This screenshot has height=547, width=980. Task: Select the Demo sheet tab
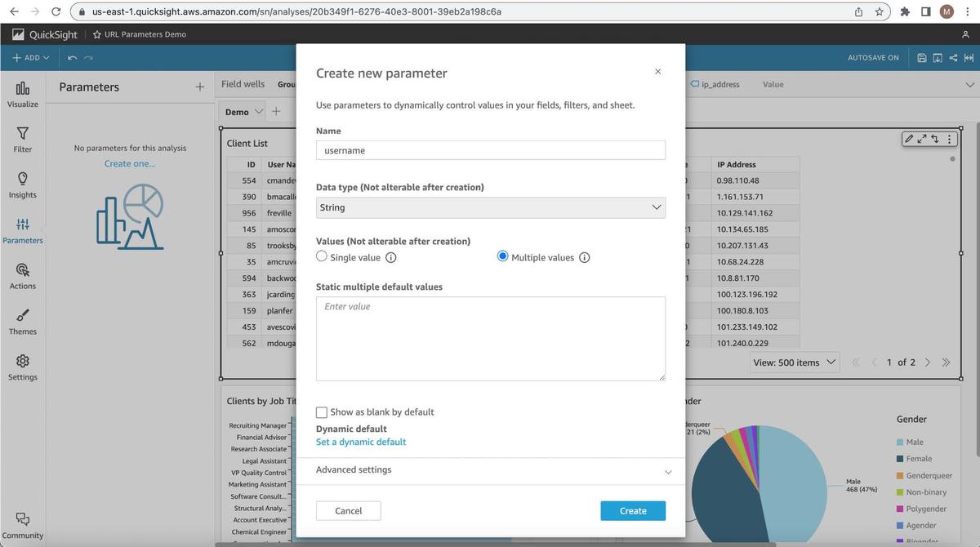(237, 112)
